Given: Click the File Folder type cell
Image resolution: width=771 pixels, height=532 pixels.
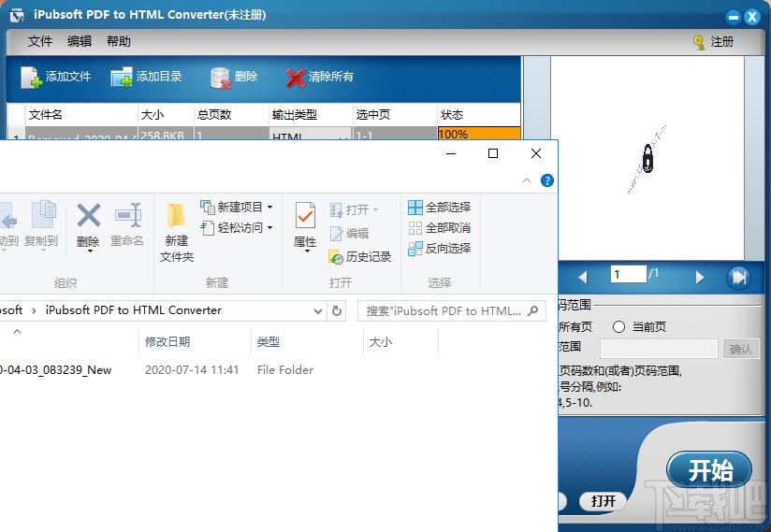Looking at the screenshot, I should (285, 370).
